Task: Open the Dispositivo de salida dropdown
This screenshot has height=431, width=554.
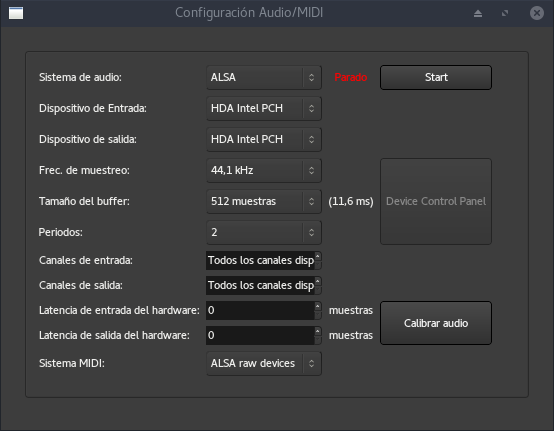Action: click(264, 140)
